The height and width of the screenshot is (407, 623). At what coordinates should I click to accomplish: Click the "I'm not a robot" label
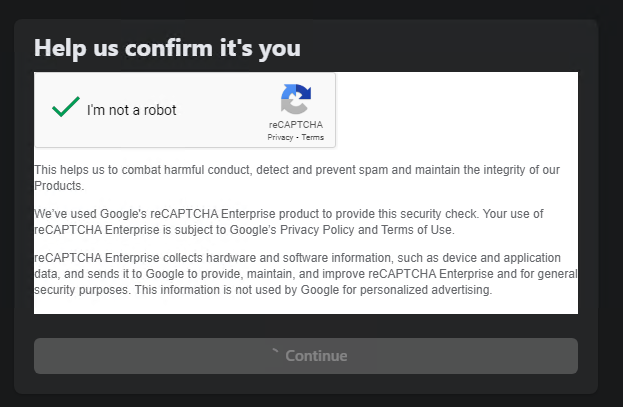point(132,110)
